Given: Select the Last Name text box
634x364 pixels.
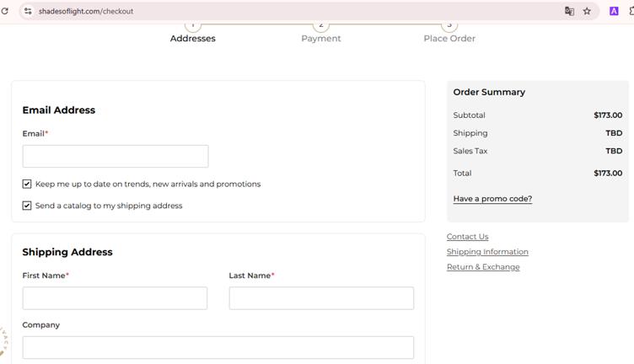Looking at the screenshot, I should point(321,298).
